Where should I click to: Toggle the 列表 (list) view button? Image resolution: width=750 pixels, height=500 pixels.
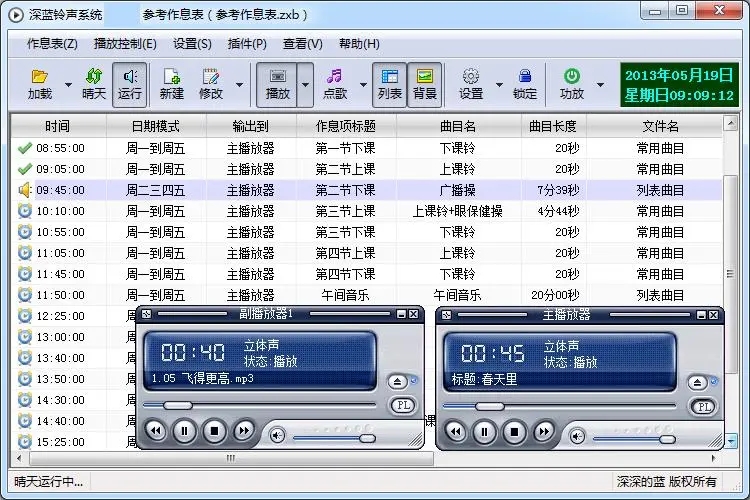tap(389, 85)
